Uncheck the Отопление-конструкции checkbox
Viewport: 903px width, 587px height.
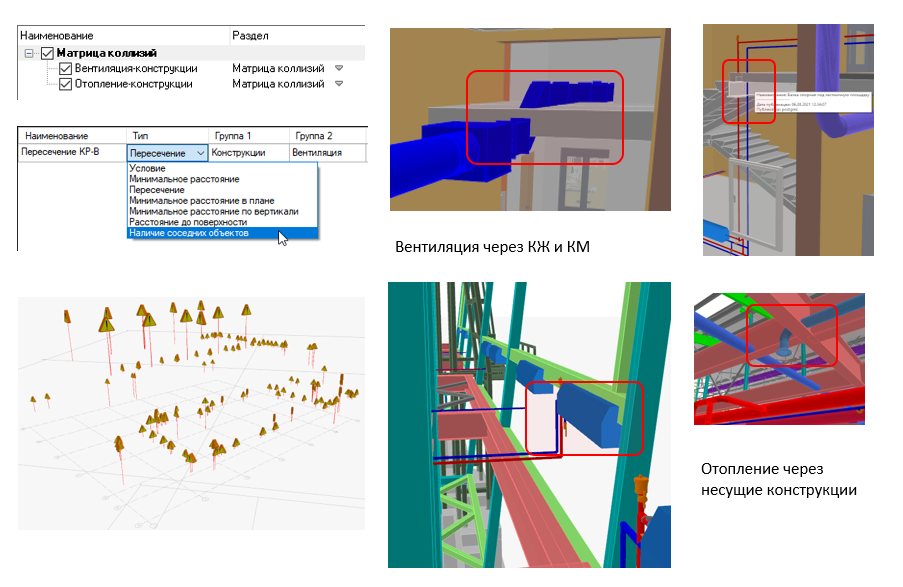pyautogui.click(x=66, y=84)
